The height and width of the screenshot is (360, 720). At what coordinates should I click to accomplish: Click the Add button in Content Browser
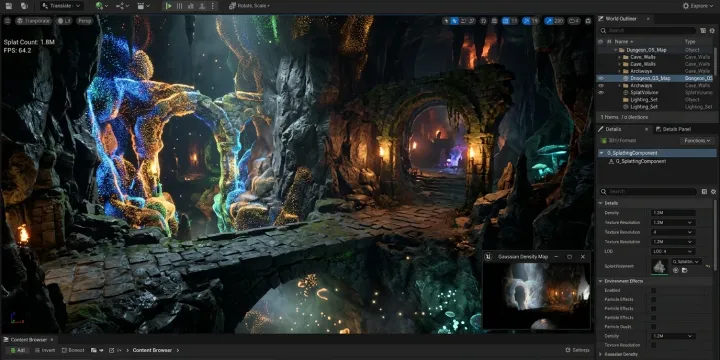[18, 350]
